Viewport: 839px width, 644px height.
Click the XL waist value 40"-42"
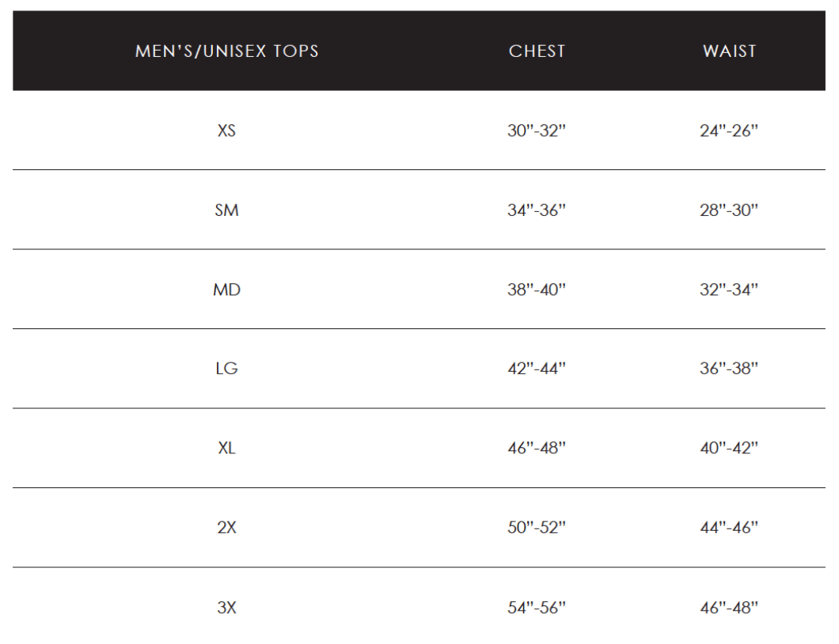pos(729,448)
